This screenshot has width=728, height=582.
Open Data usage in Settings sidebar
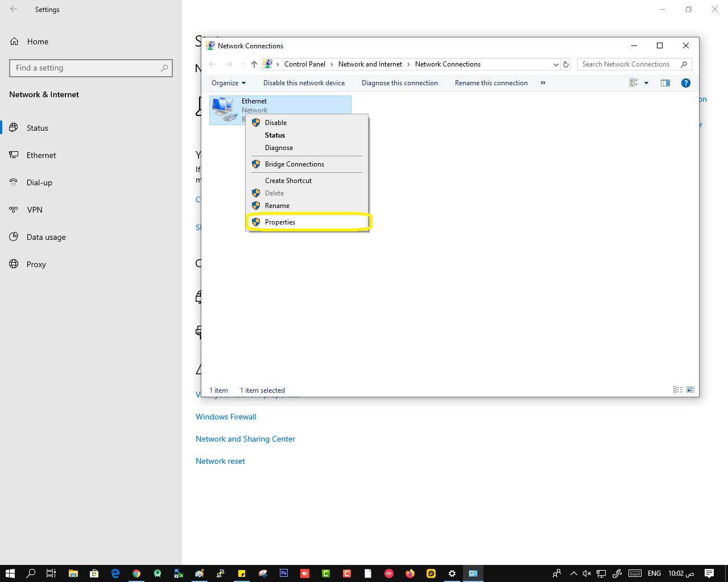[91, 237]
